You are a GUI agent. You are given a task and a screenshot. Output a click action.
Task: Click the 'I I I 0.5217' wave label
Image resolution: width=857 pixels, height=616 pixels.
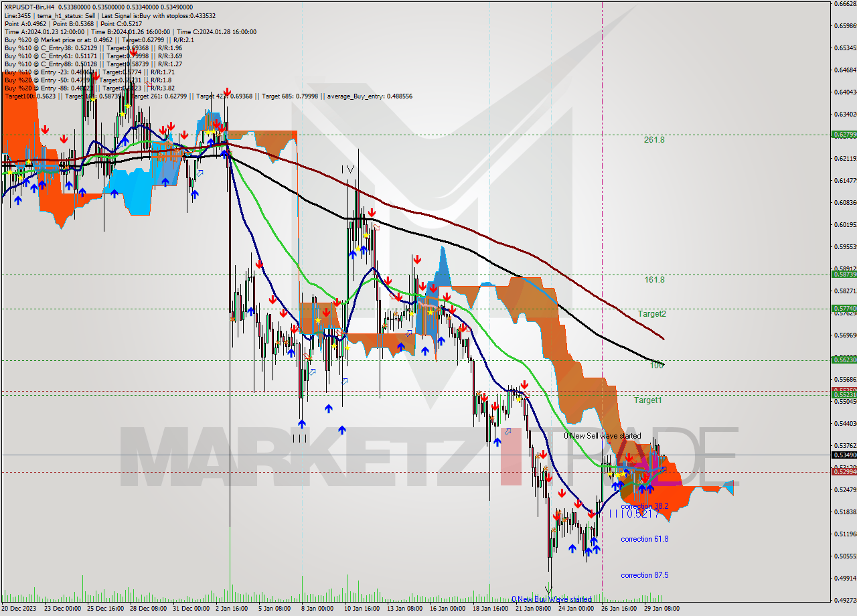point(634,514)
